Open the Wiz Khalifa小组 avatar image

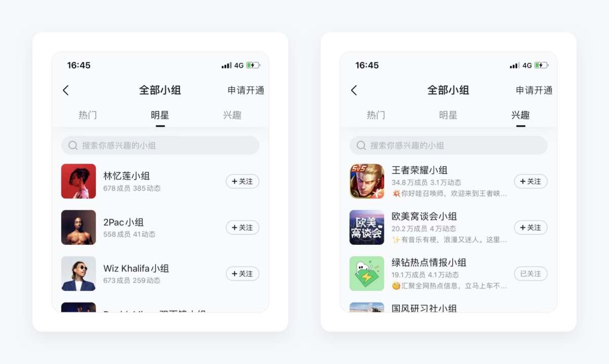pos(79,273)
